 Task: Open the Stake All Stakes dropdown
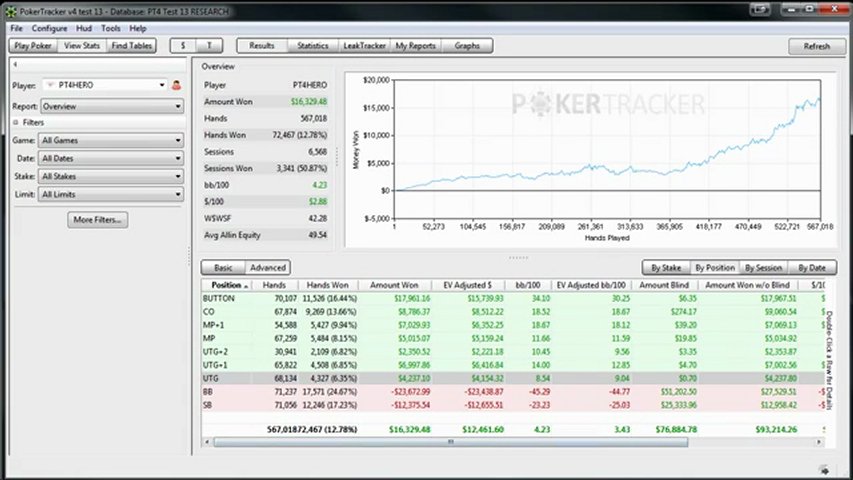(x=110, y=176)
